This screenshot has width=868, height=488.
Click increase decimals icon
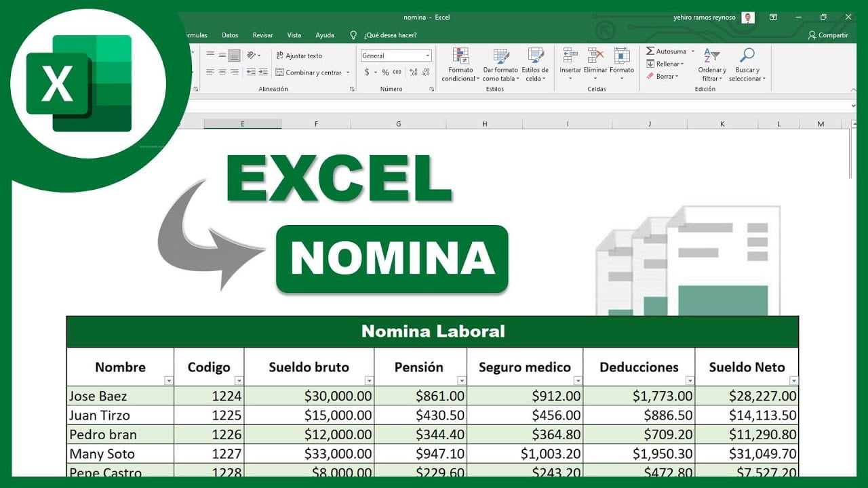(412, 72)
